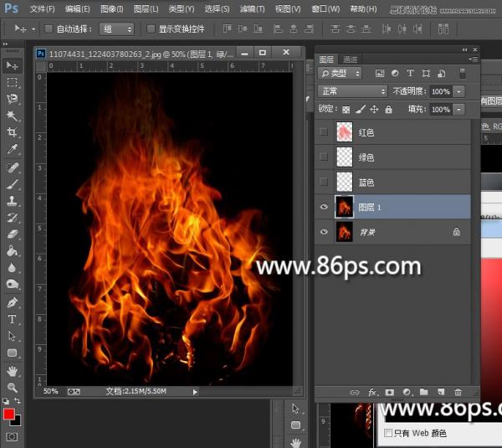The width and height of the screenshot is (502, 448).
Task: Select the Pen tool
Action: point(13,301)
